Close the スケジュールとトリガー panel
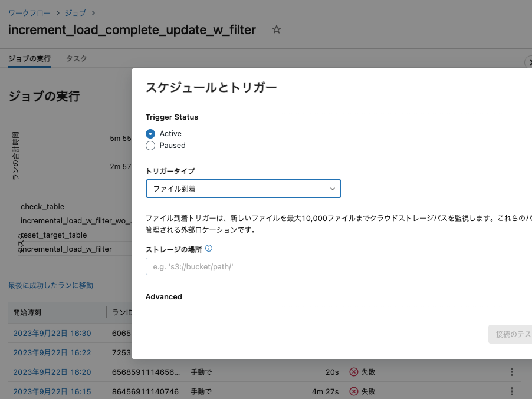 529,62
